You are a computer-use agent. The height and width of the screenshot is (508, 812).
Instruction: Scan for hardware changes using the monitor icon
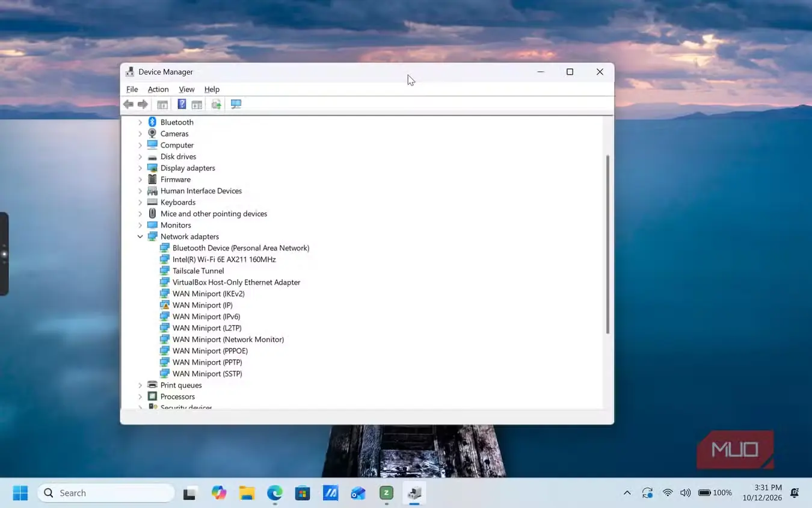(236, 104)
